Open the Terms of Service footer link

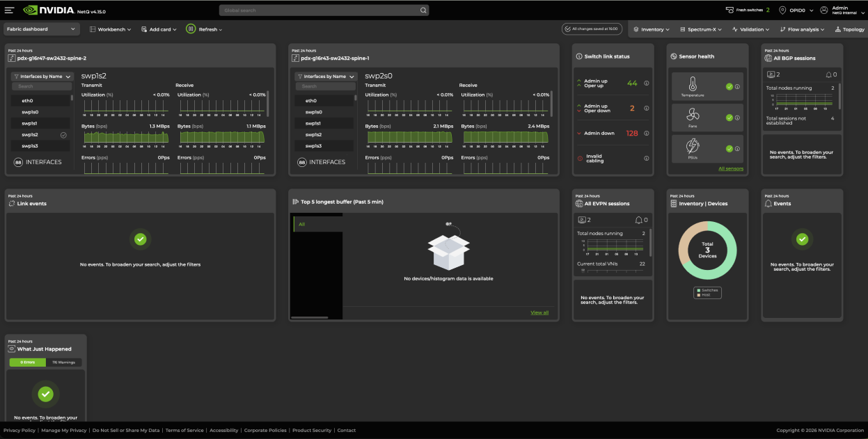[x=184, y=430]
